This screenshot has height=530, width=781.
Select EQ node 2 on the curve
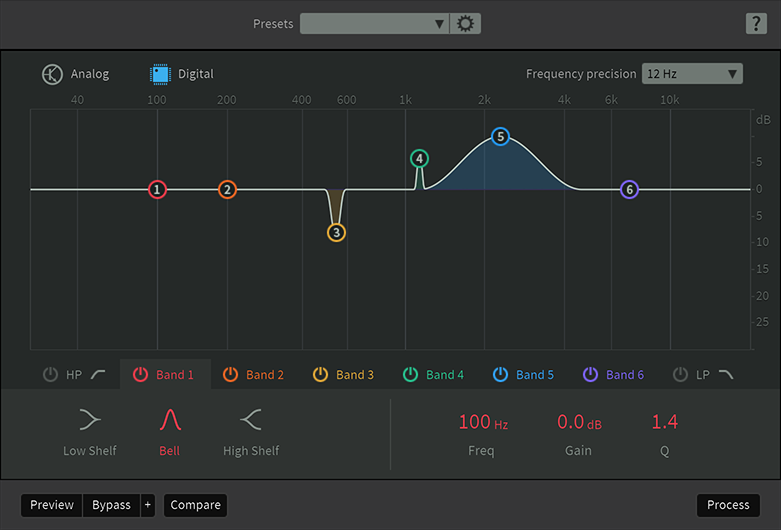(x=227, y=189)
